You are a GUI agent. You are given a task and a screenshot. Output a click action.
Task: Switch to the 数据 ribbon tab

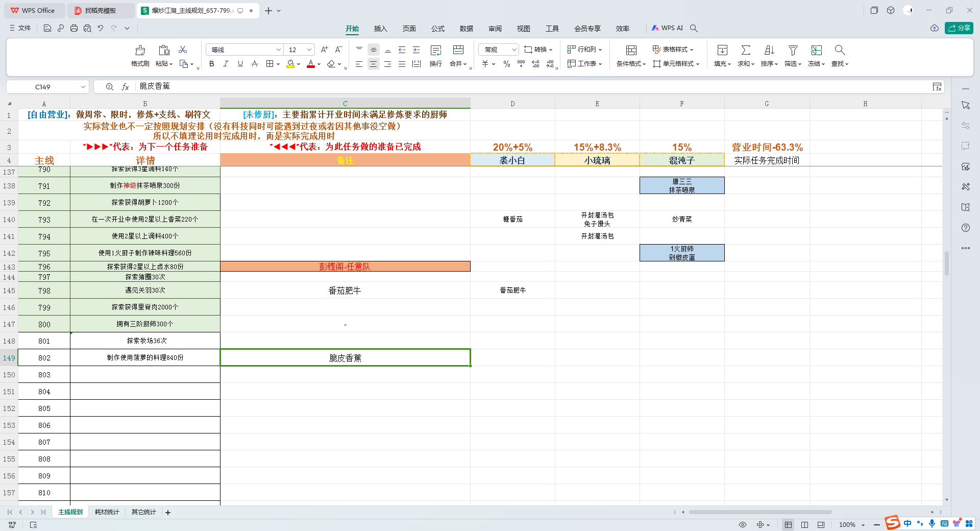[x=466, y=29]
